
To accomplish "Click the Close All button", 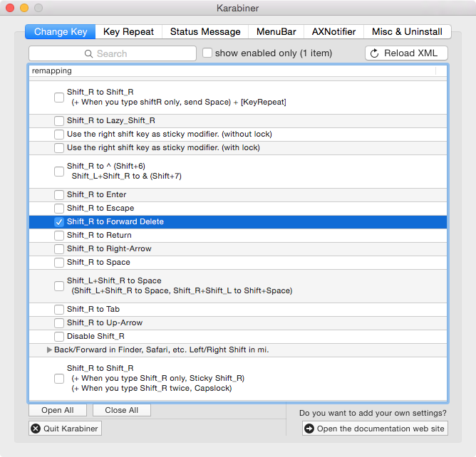I will (122, 410).
